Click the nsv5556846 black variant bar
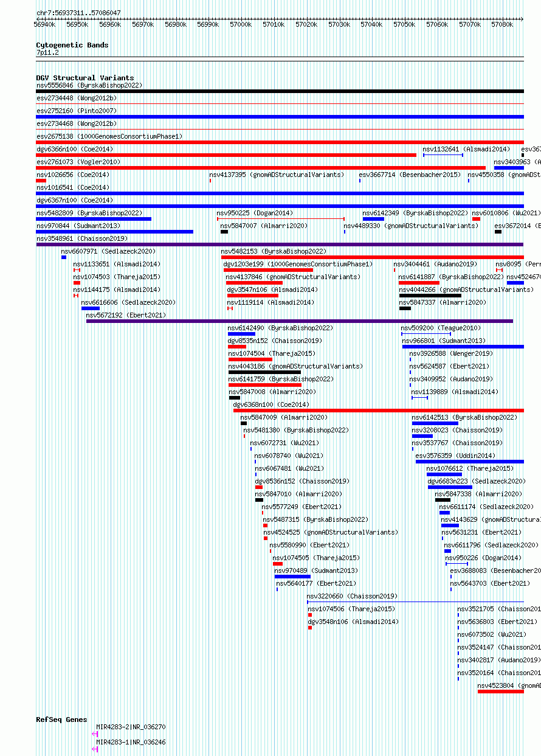 click(280, 91)
